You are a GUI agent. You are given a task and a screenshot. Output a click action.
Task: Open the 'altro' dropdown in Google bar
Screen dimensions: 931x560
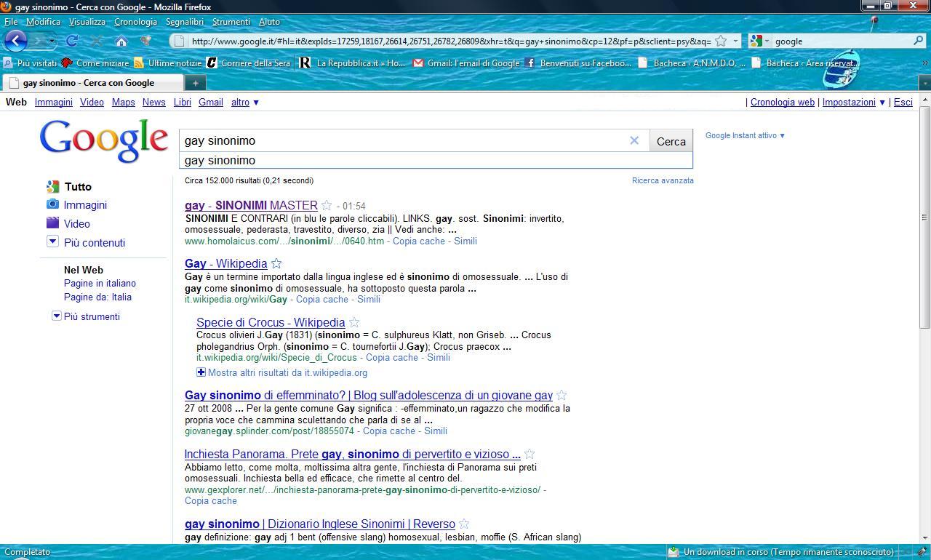point(245,103)
